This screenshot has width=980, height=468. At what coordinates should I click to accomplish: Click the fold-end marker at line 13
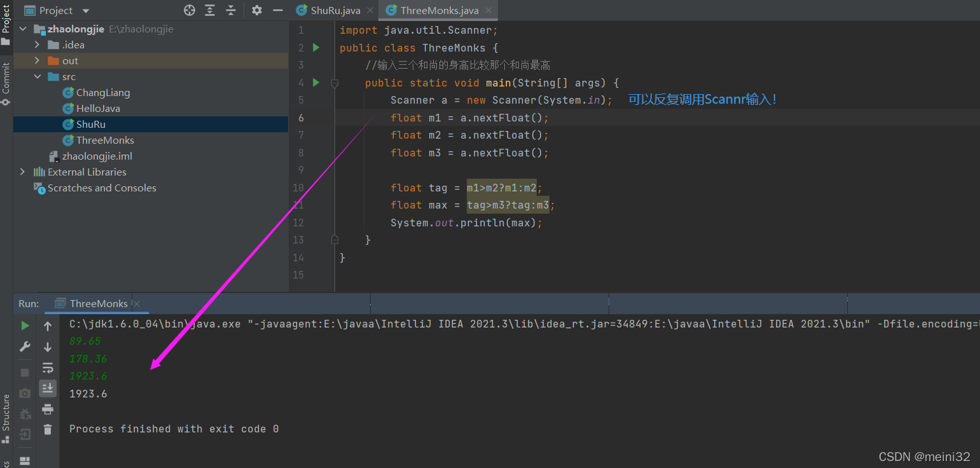click(335, 240)
